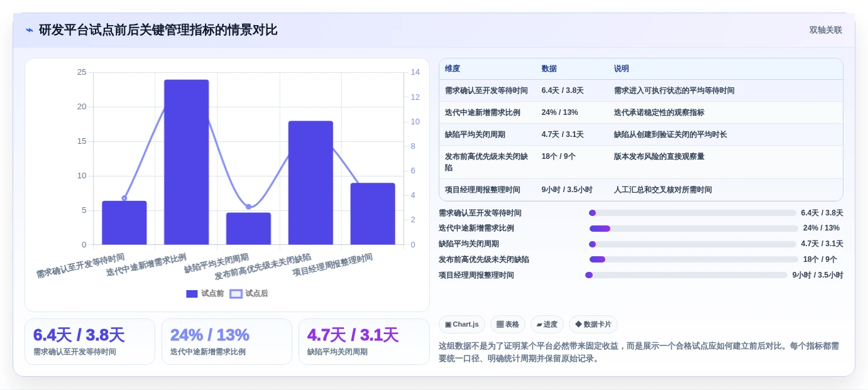Viewport: 868px width, 390px height.
Task: Click progress bar for 缺陷平均关闭周期
Action: pos(693,244)
